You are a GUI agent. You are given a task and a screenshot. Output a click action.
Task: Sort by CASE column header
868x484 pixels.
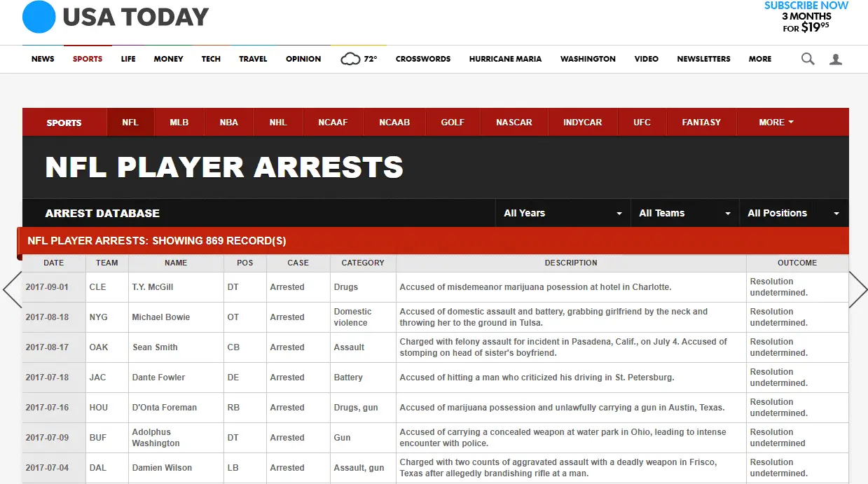click(298, 263)
